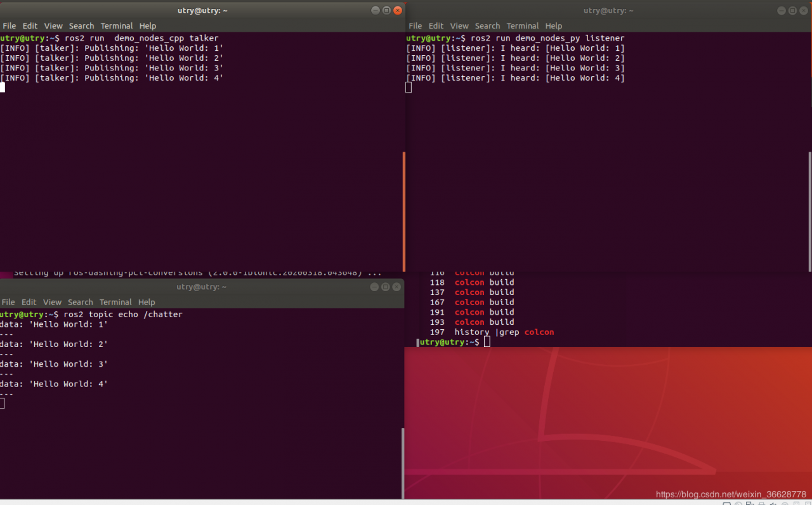812x505 pixels.
Task: Click history entry "191 colcon build"
Action: tap(472, 312)
